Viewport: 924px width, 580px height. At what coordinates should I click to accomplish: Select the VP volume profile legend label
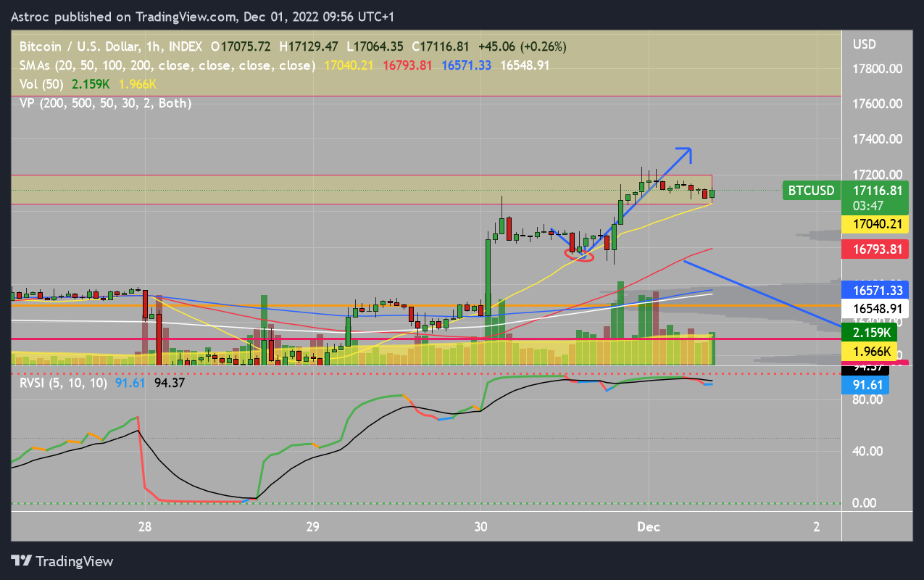[x=106, y=103]
